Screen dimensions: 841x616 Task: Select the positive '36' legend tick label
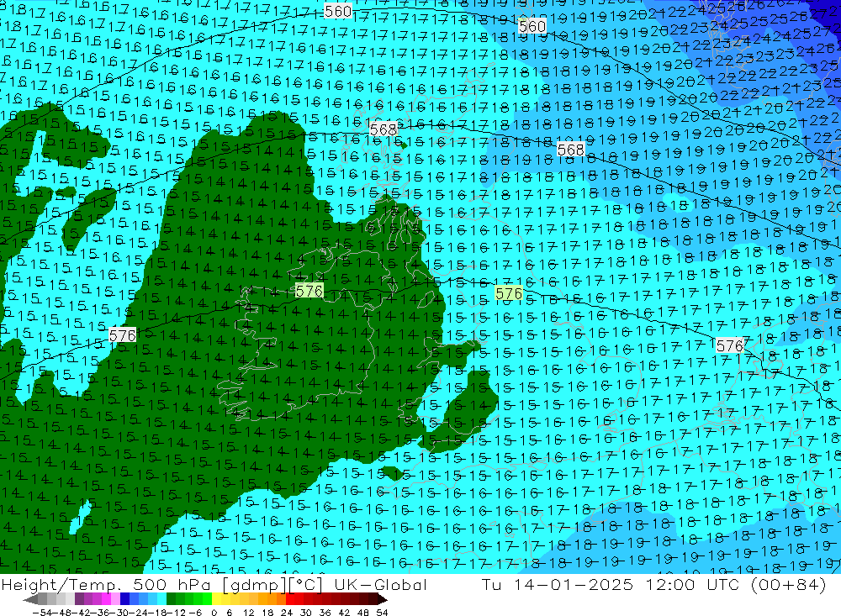(325, 613)
